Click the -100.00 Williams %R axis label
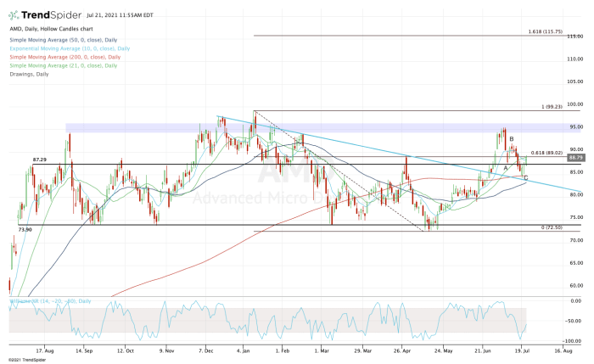Image resolution: width=594 pixels, height=364 pixels. click(x=572, y=341)
